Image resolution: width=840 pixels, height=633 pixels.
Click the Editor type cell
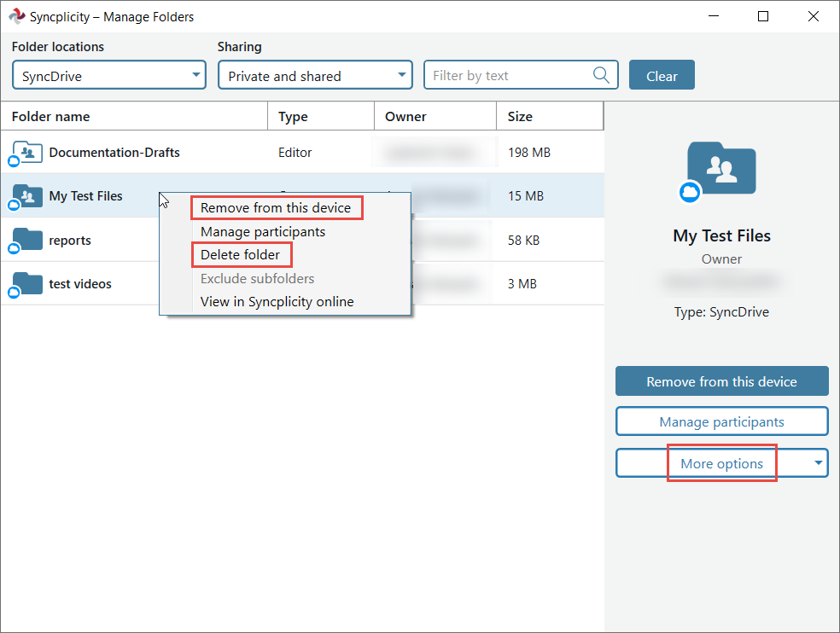point(295,153)
